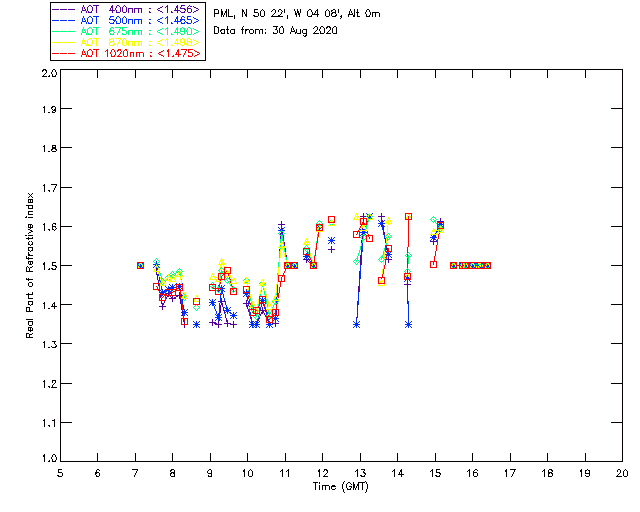Click the time-axis tick label 14

click(398, 473)
